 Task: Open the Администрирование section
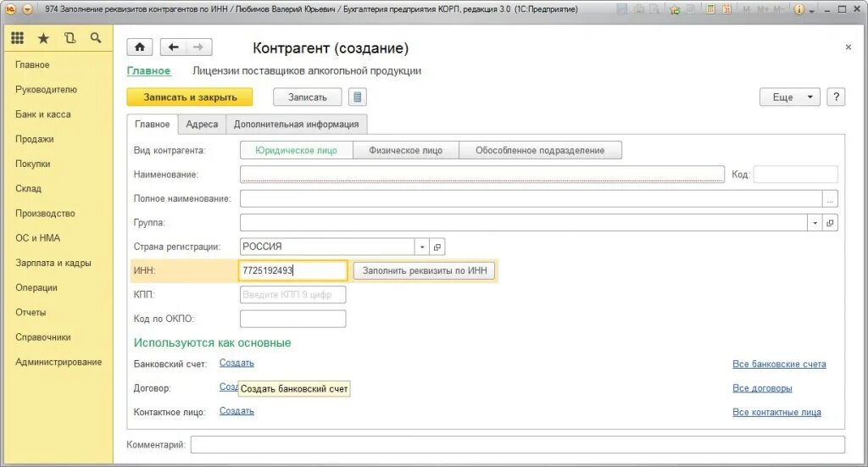pyautogui.click(x=58, y=362)
